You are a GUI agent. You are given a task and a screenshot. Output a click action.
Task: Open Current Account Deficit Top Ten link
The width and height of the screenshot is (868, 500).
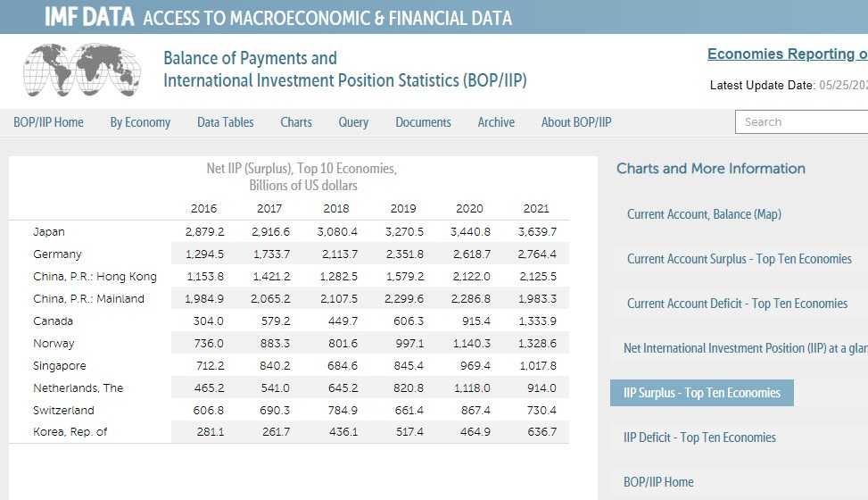pyautogui.click(x=737, y=304)
